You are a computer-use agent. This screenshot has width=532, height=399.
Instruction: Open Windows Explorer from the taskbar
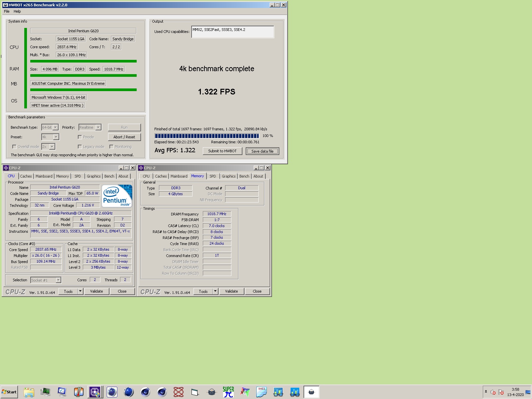pos(29,392)
